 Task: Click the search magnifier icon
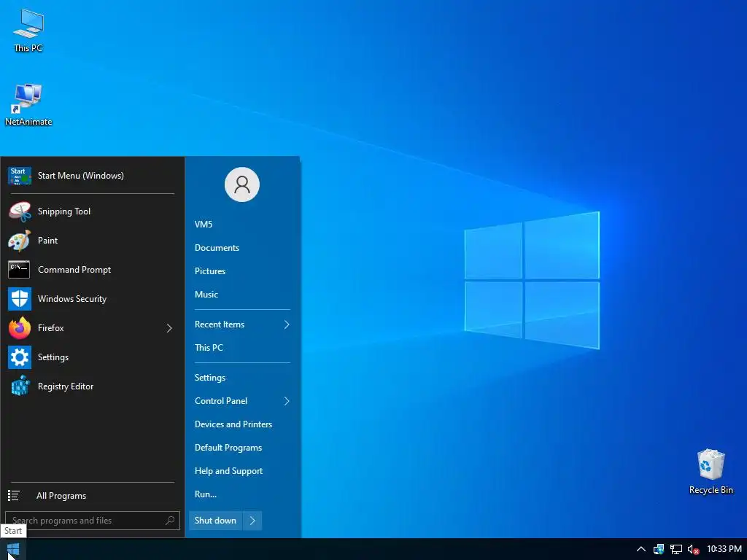170,521
